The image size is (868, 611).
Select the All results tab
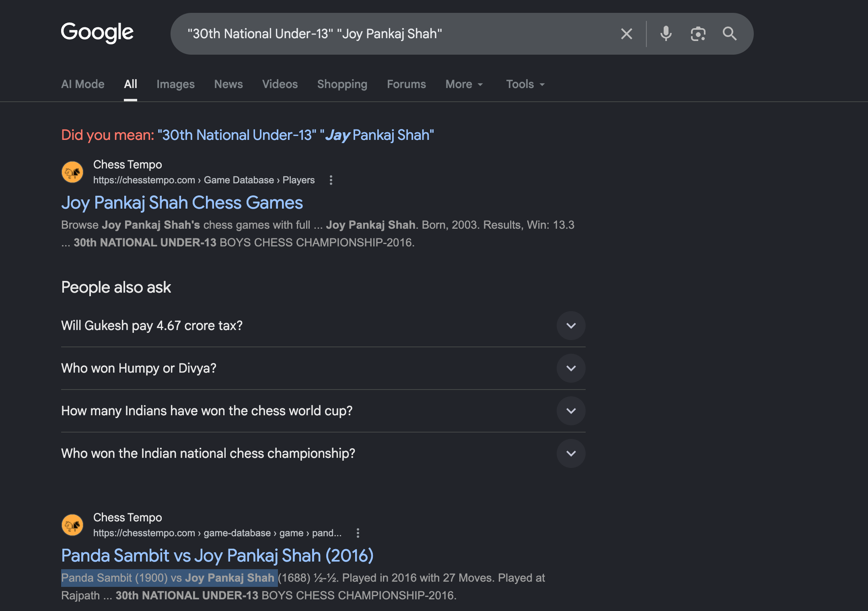[130, 84]
